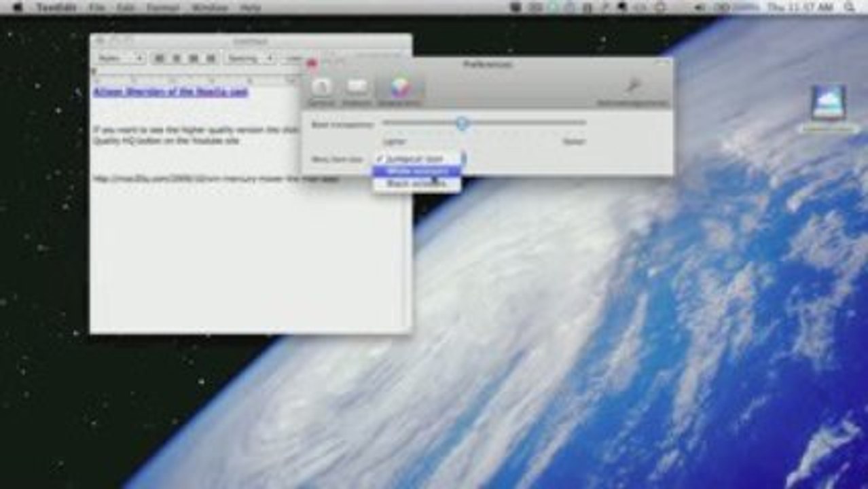Click the Preferences window title bar
This screenshot has height=489, width=868.
(x=487, y=64)
